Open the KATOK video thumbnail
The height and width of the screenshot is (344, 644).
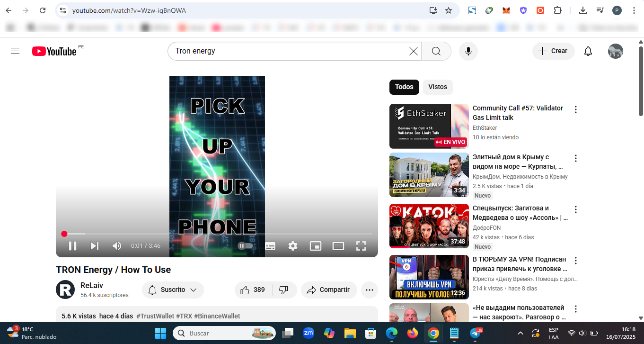[429, 226]
